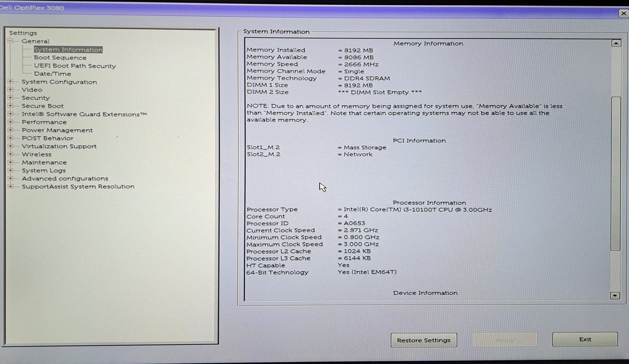The width and height of the screenshot is (629, 364).
Task: Click the scroll down arrow
Action: (x=615, y=295)
